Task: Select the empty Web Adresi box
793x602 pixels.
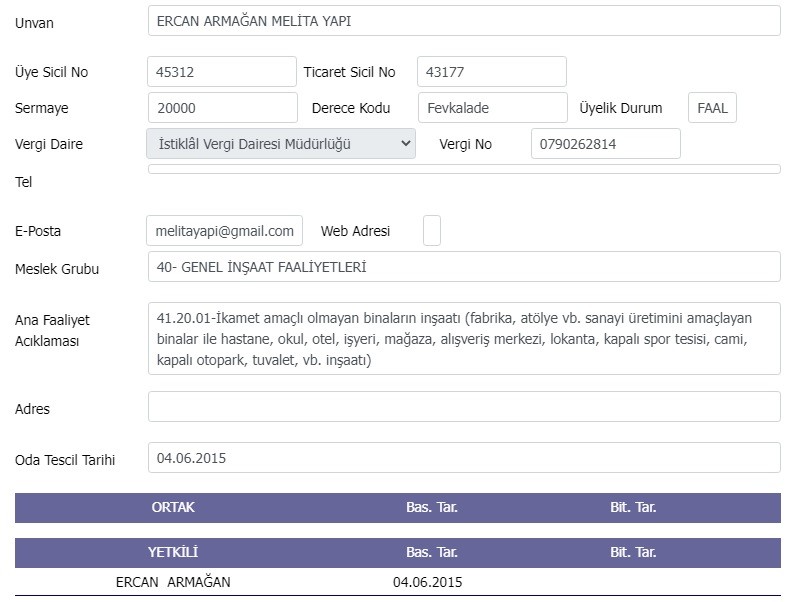Action: (x=432, y=231)
